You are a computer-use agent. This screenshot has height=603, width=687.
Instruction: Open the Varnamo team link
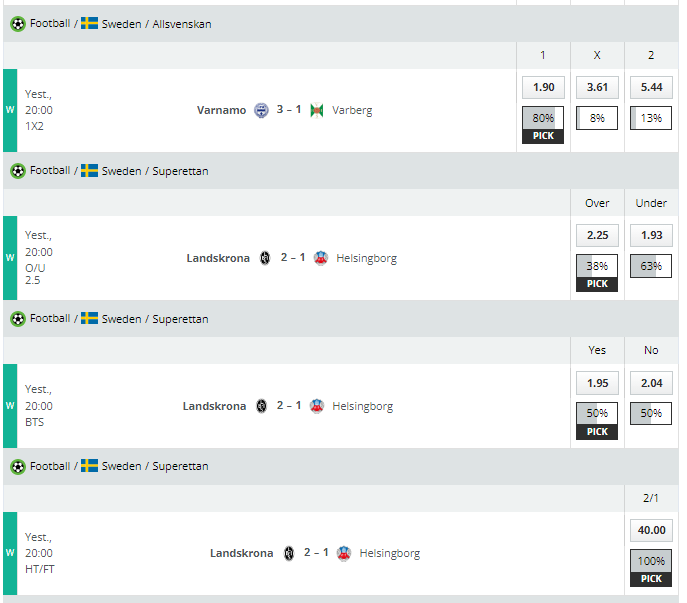[221, 110]
